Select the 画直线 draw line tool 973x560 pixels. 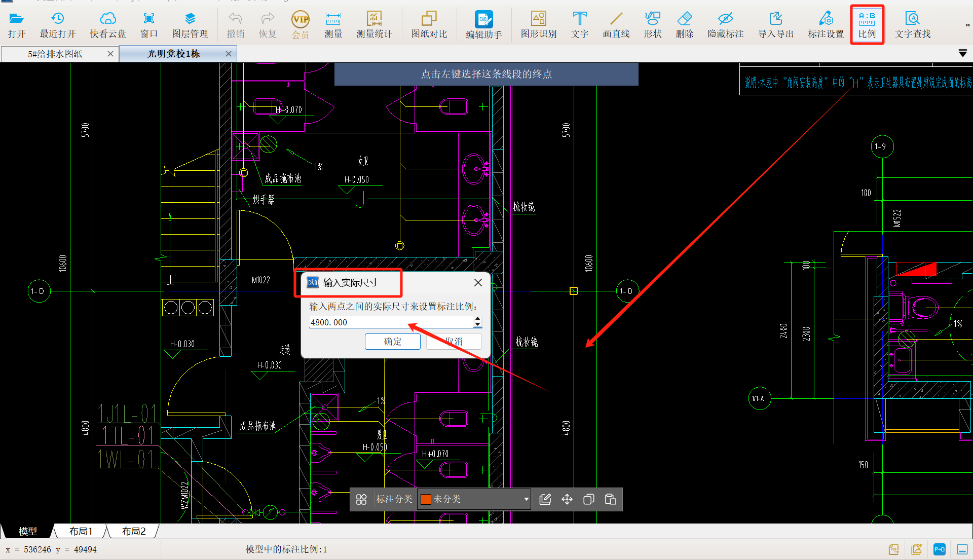tap(616, 24)
